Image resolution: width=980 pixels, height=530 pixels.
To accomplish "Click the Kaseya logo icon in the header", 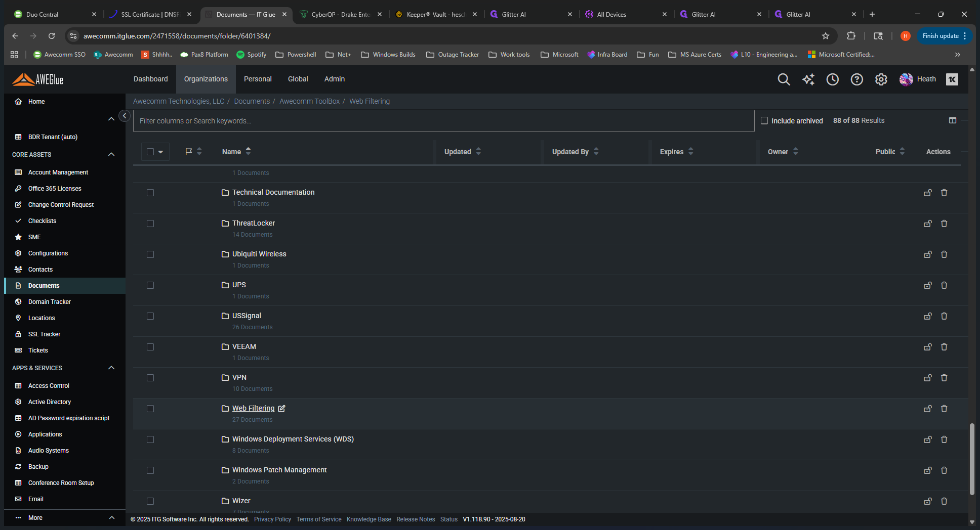I will (x=952, y=79).
